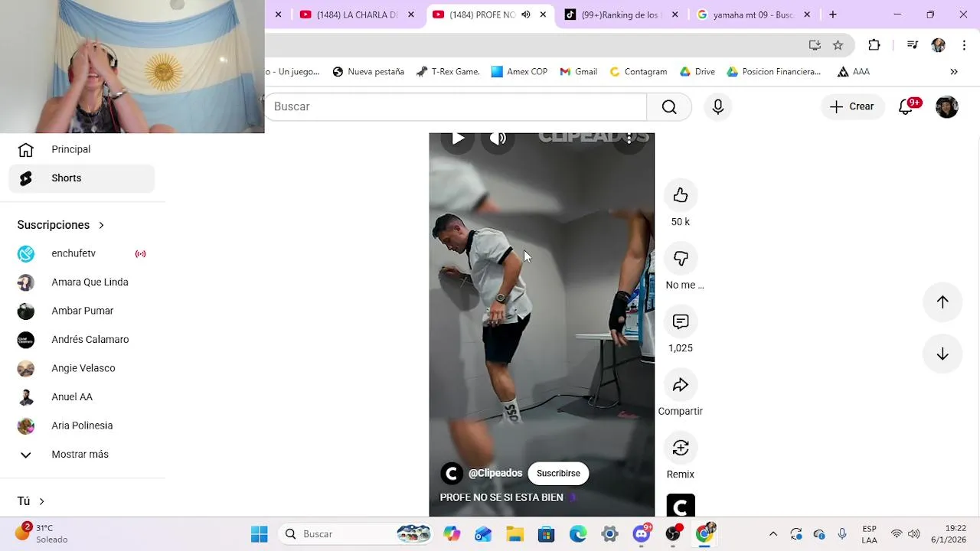Viewport: 980px width, 551px height.
Task: Open a new browser tab
Action: pyautogui.click(x=833, y=15)
